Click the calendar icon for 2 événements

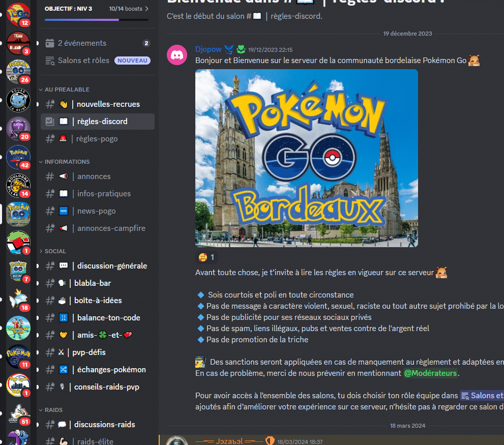point(50,43)
